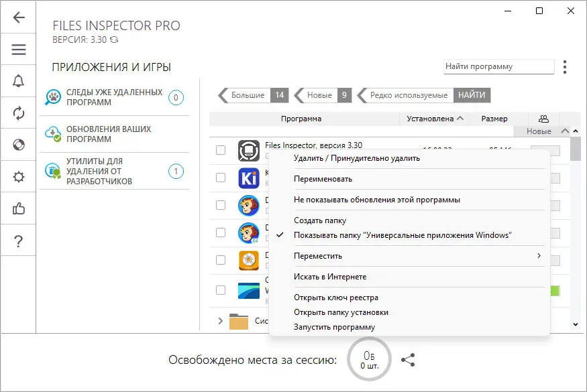Tick checkbox for Files Inspector row
This screenshot has height=392, width=587.
(x=221, y=150)
